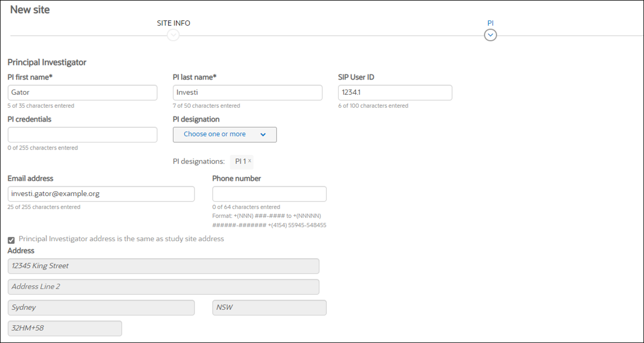Open the "Choose one or more" designation dropdown
Screen dimensions: 644x343
224,135
